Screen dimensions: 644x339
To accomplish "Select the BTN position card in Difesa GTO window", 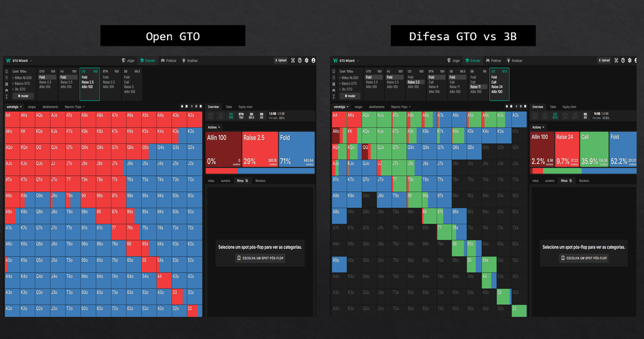I will tap(436, 84).
